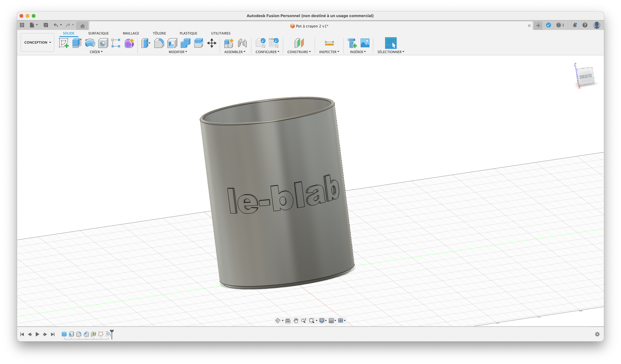621x364 pixels.
Task: Select the Shell tool
Action: click(172, 43)
